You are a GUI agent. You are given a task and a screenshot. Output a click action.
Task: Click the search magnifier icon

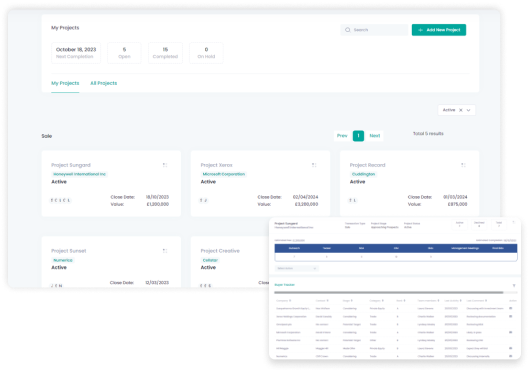tap(347, 30)
